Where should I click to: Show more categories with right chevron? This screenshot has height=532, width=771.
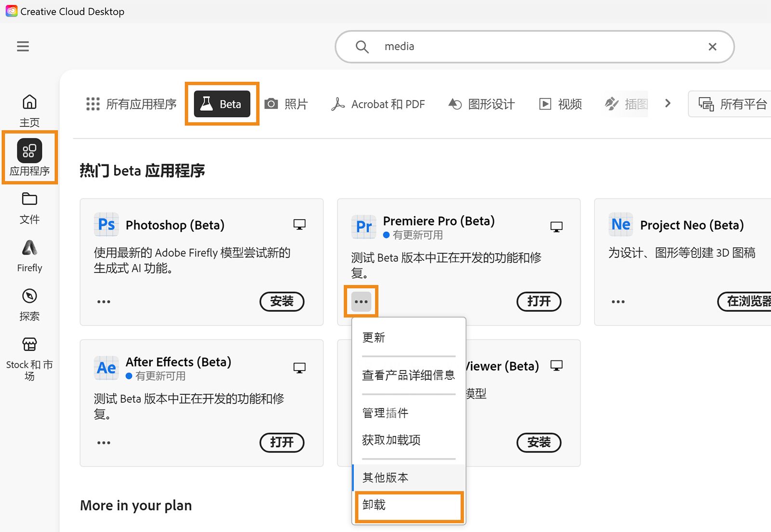point(667,103)
